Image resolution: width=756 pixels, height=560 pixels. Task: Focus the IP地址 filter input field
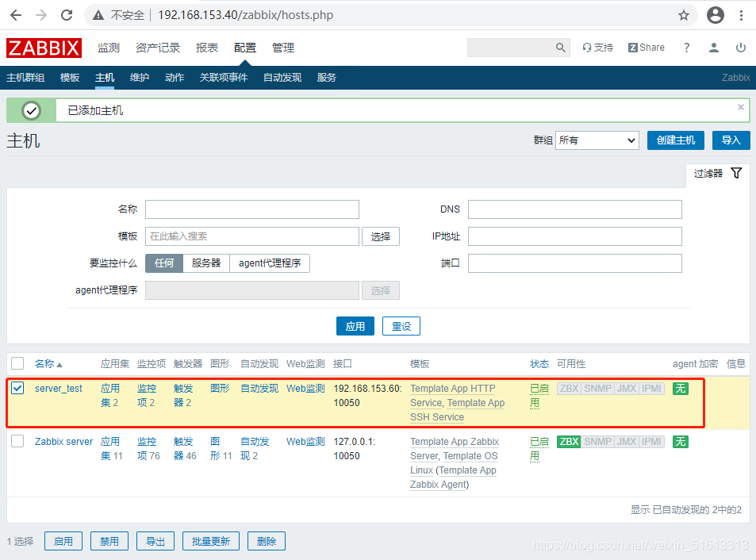pos(574,236)
